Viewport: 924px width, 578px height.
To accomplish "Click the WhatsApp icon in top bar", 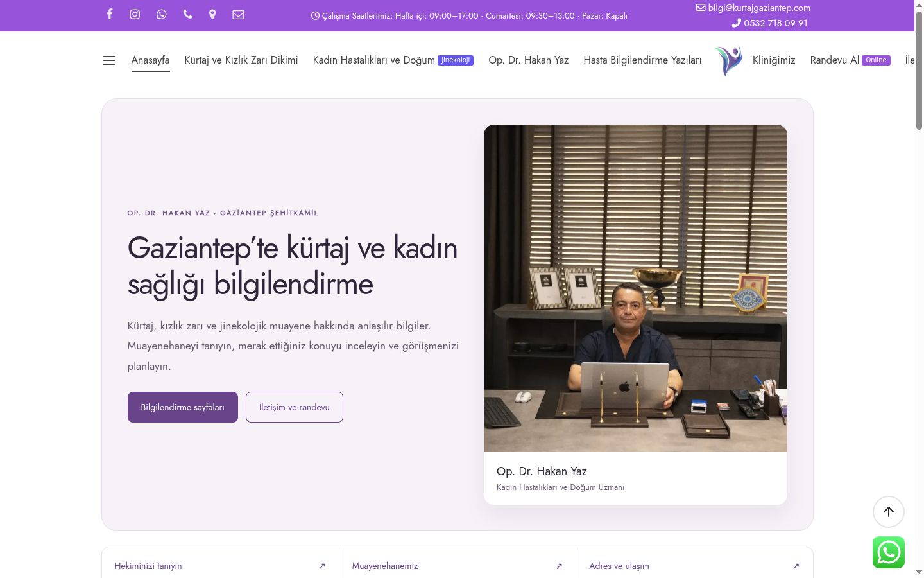I will pos(162,14).
